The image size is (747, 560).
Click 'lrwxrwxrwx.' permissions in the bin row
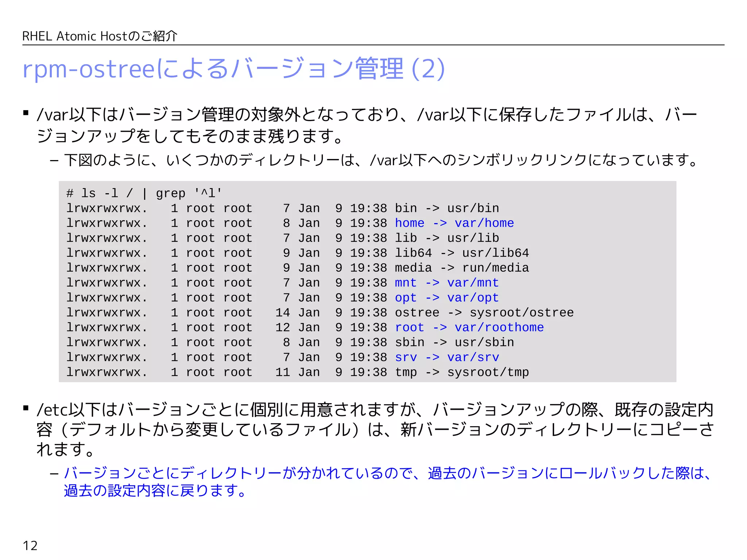click(107, 208)
